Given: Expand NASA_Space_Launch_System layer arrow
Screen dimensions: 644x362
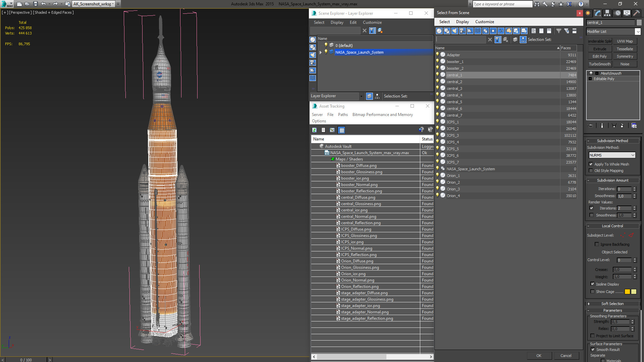Looking at the screenshot, I should point(321,52).
